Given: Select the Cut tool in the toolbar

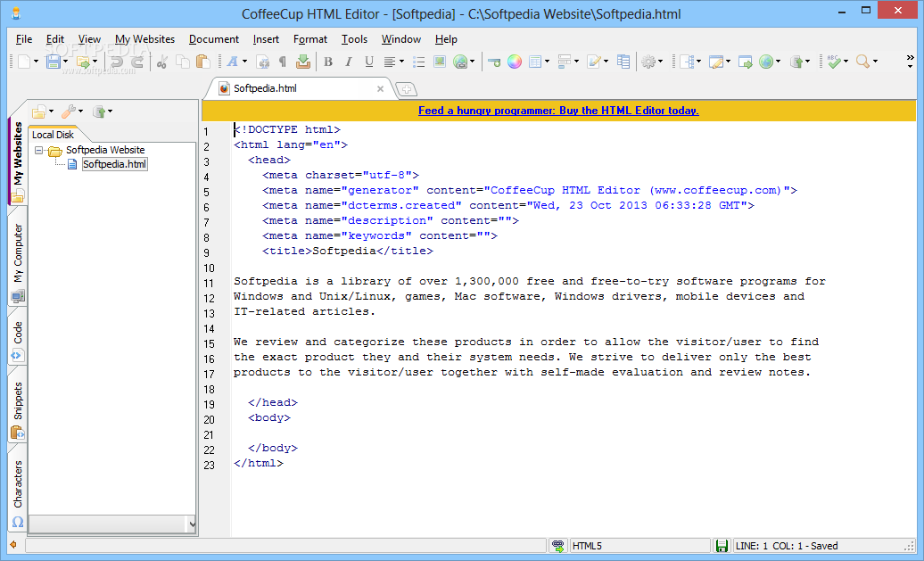Looking at the screenshot, I should coord(162,62).
